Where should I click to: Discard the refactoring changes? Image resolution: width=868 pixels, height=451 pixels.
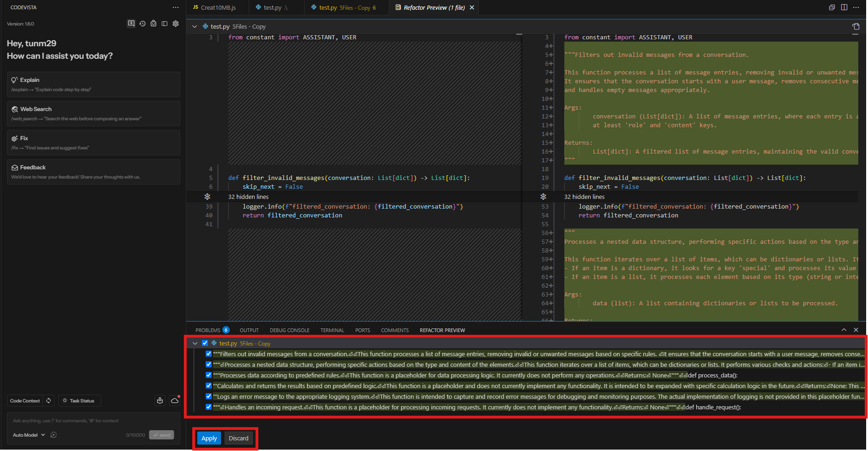(238, 438)
